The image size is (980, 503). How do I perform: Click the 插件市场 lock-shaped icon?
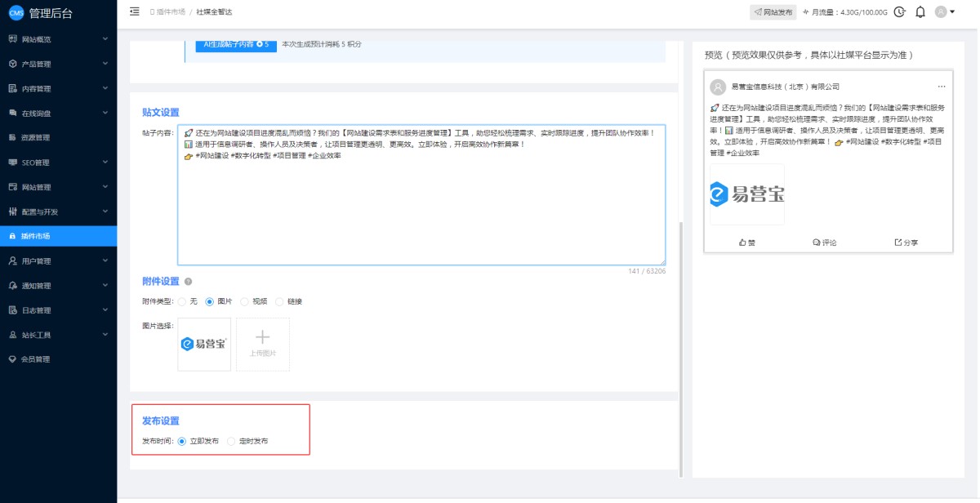point(13,236)
